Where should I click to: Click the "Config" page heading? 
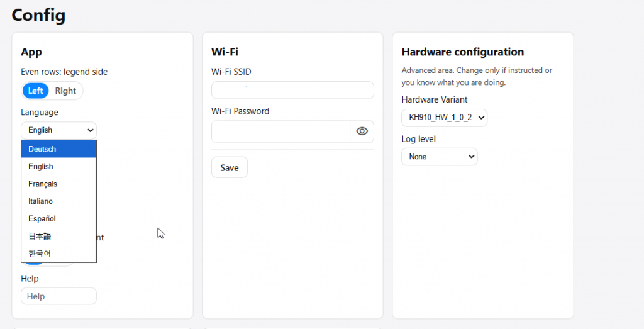tap(38, 14)
